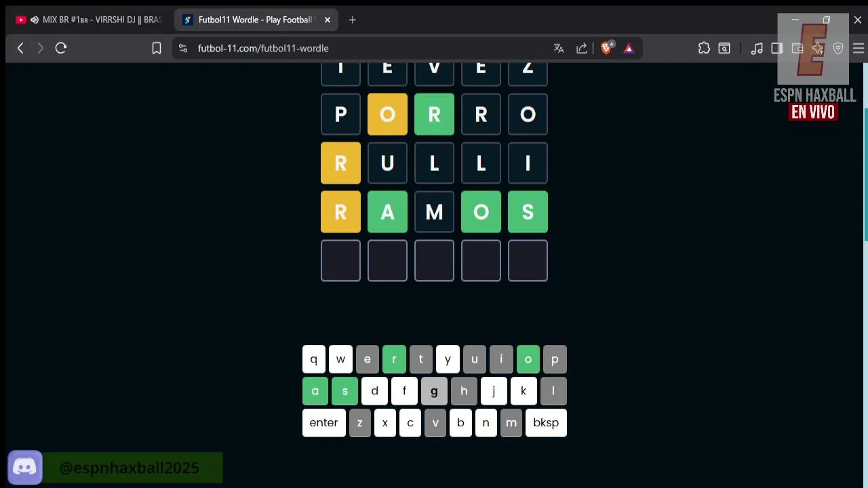The height and width of the screenshot is (488, 868).
Task: Tap the n key
Action: (486, 423)
